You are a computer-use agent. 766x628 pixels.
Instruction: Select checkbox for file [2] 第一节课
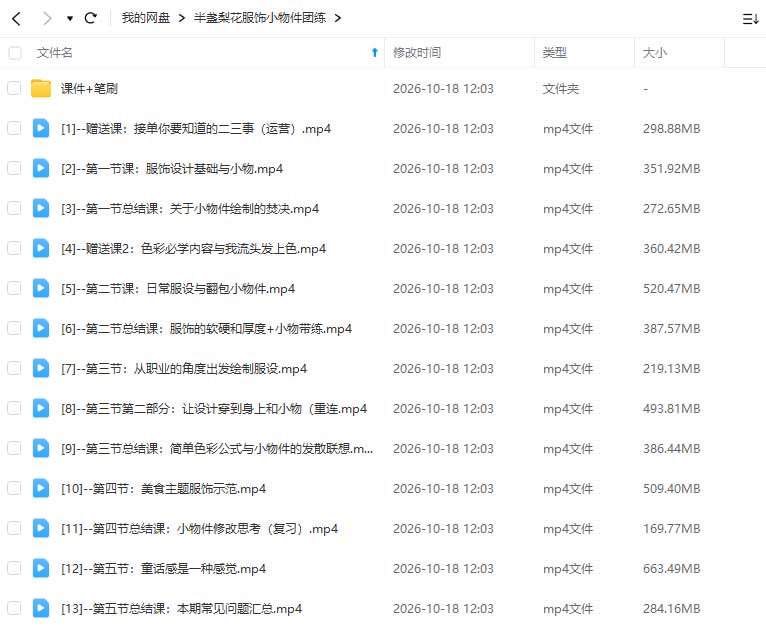tap(14, 168)
